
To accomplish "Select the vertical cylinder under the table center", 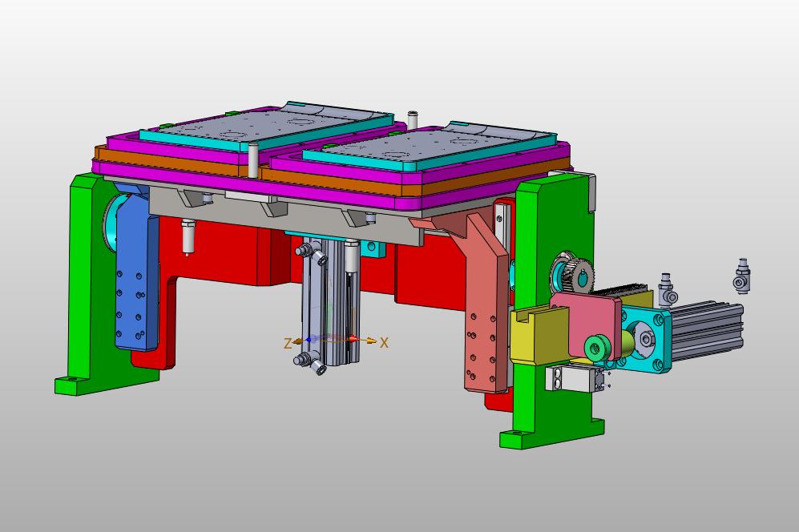I will (x=330, y=303).
